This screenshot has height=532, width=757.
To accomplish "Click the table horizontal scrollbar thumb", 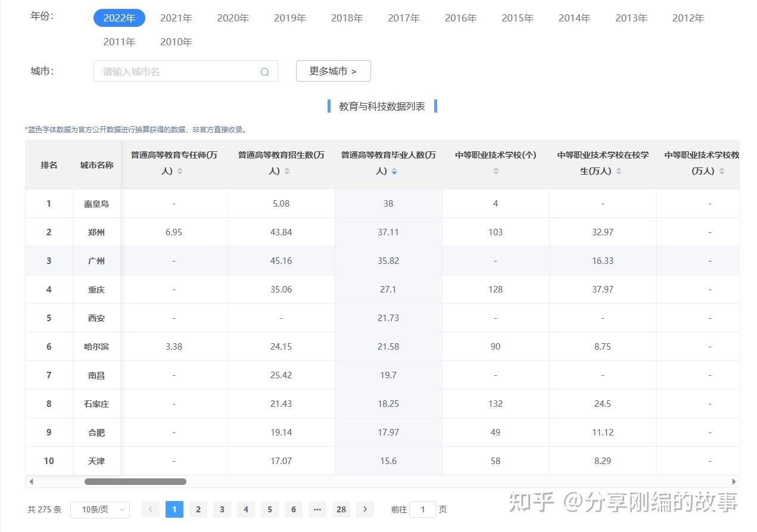I will (x=135, y=481).
